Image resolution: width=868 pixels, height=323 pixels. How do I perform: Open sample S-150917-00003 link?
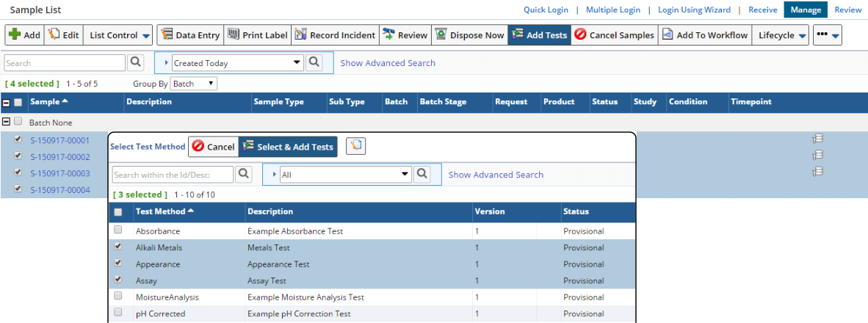coord(59,173)
